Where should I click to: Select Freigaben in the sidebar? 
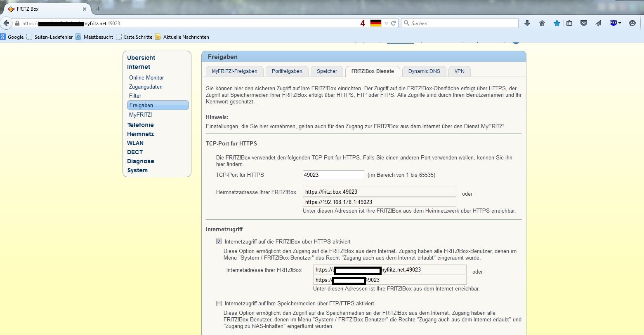coord(158,105)
